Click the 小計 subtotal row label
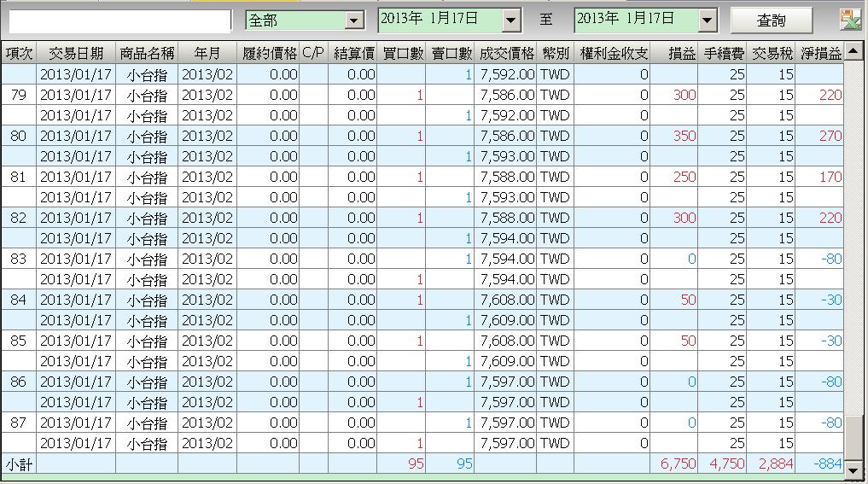868x484 pixels. 19,464
